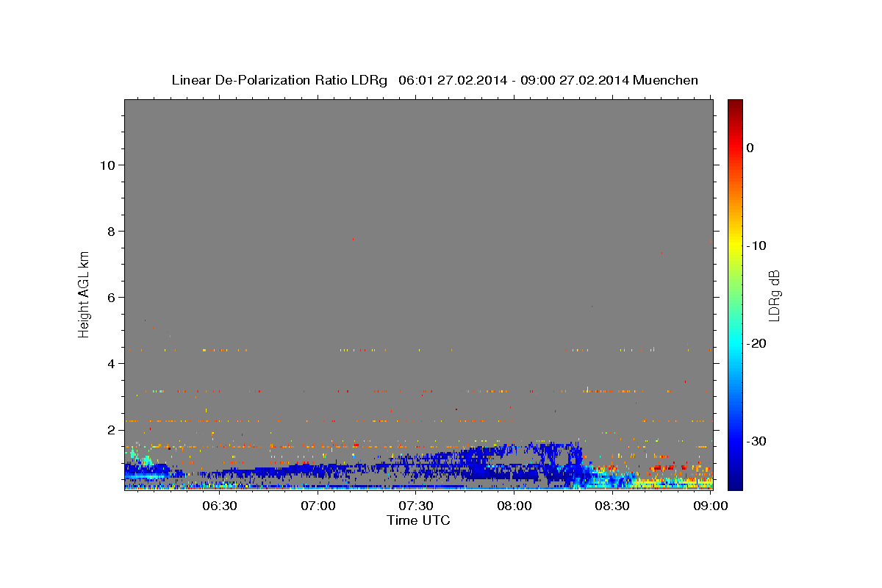Click the colorbar value 0
This screenshot has height=588, width=882.
click(x=750, y=148)
